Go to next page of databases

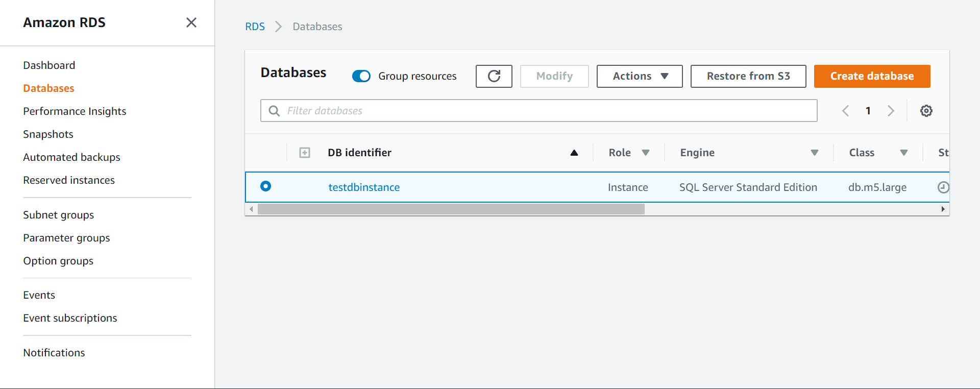point(891,111)
